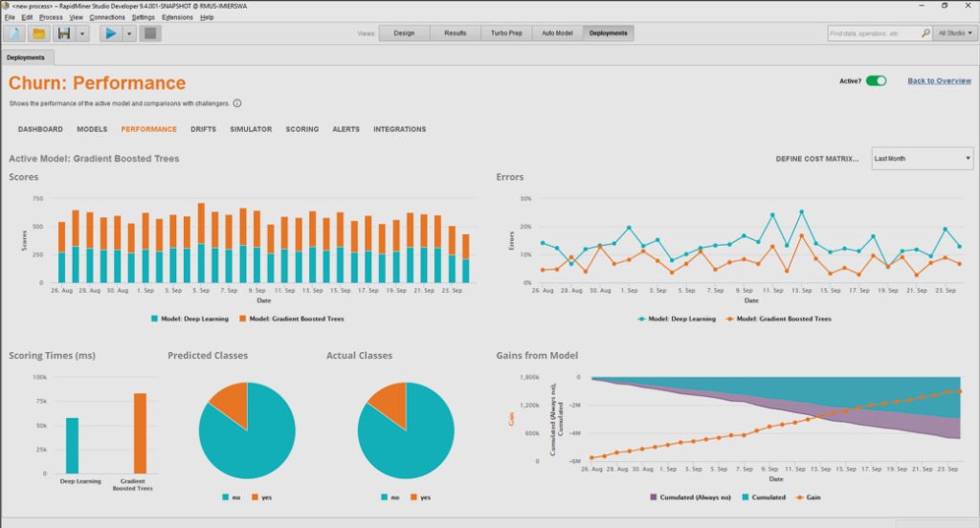
Task: Click the 'Gains from Model' chart heading
Action: pos(537,356)
